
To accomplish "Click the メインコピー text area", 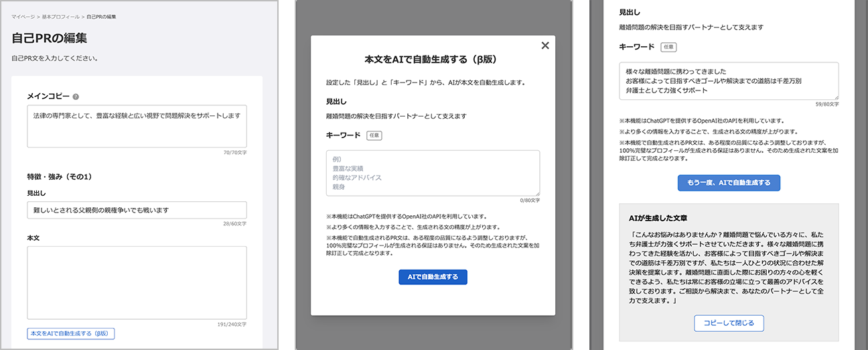I will tap(137, 126).
